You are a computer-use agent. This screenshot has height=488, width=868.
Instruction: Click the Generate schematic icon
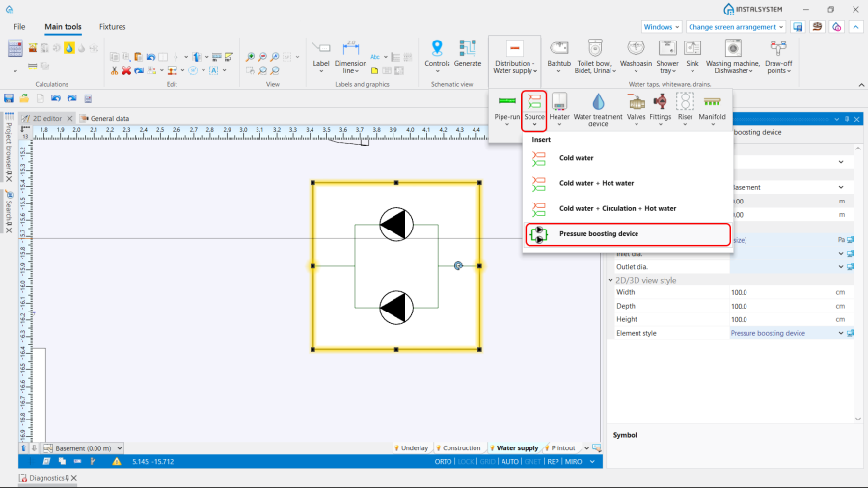[x=468, y=48]
